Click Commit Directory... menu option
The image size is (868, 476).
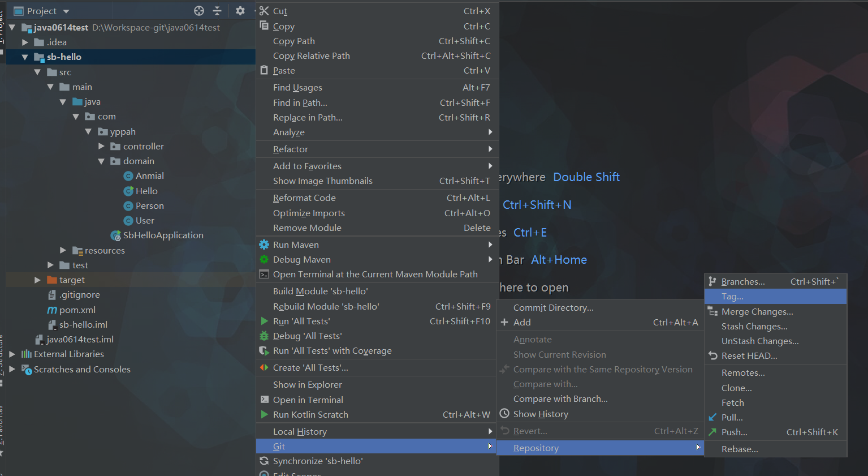coord(553,307)
